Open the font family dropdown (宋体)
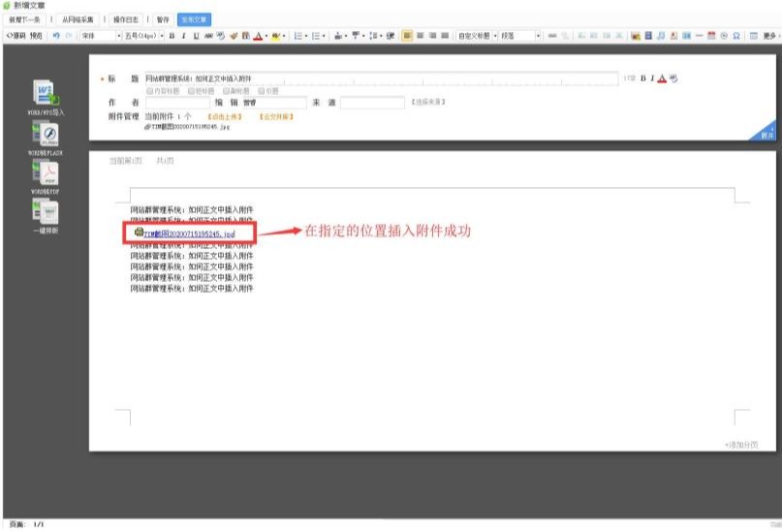The image size is (782, 532). coord(98,35)
